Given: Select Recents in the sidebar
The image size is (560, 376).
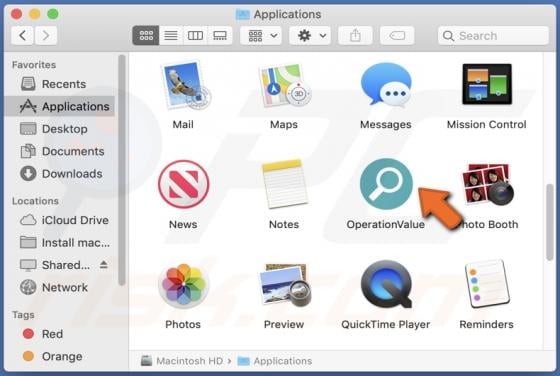Looking at the screenshot, I should coord(60,84).
